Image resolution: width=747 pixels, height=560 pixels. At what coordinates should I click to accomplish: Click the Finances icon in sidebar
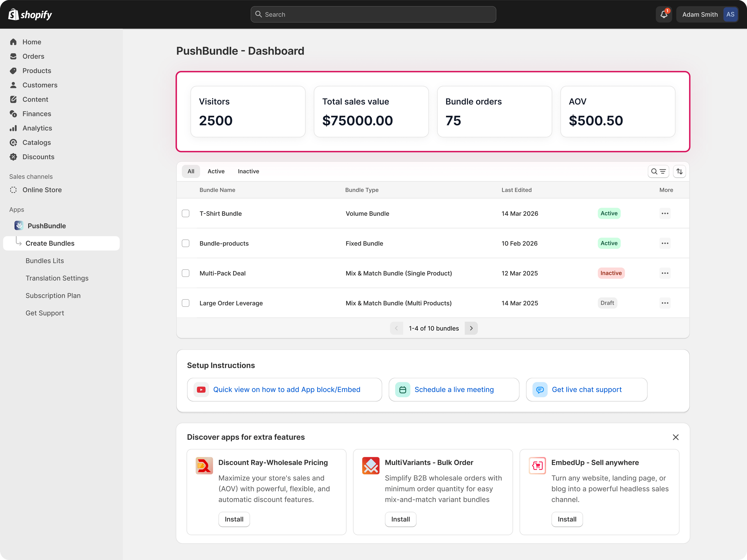click(13, 114)
